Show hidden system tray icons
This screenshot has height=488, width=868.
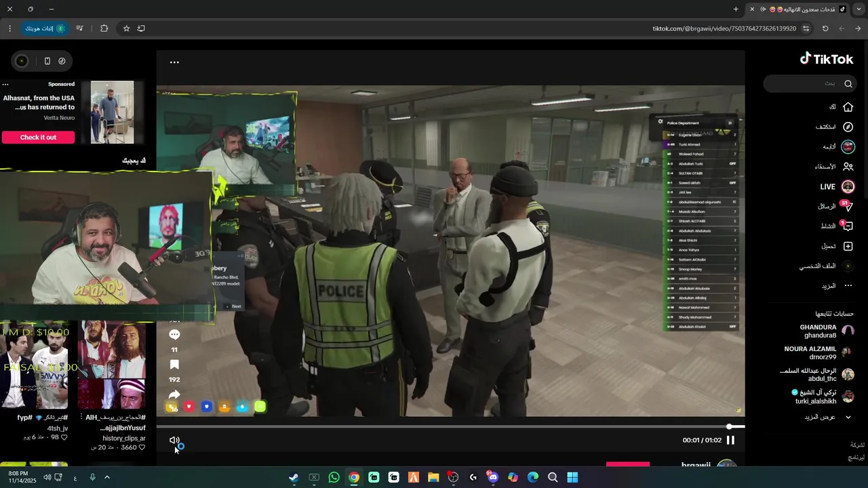(106, 477)
